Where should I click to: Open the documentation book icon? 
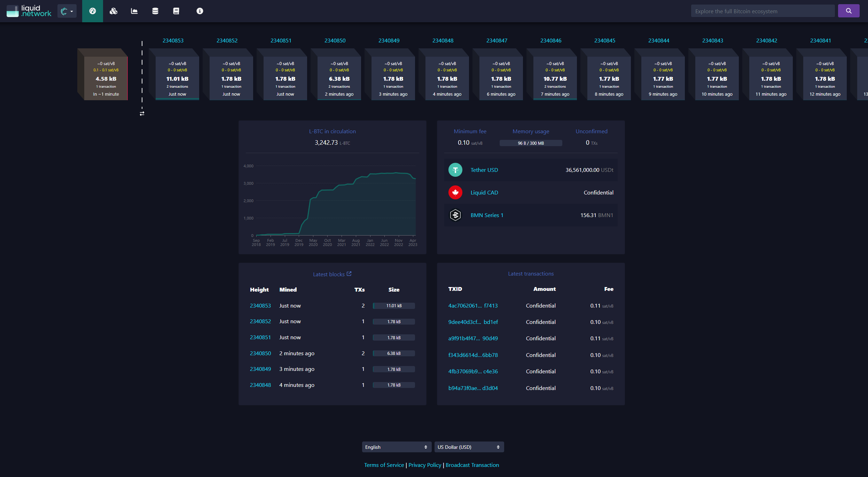(176, 11)
